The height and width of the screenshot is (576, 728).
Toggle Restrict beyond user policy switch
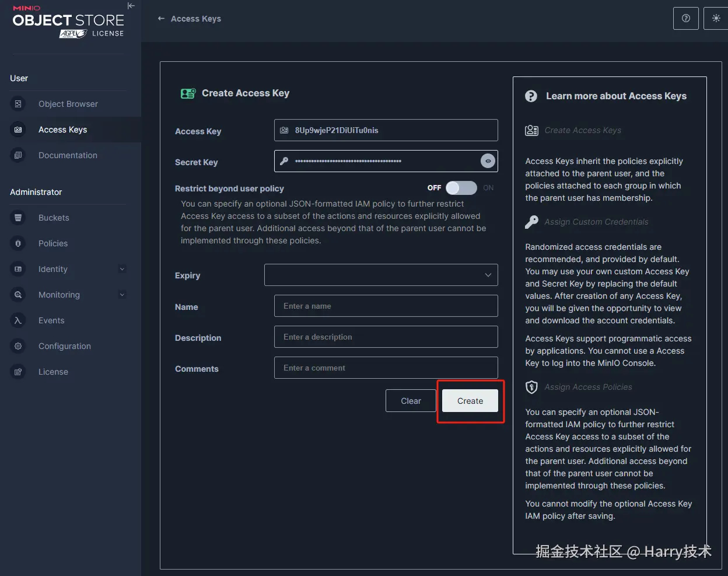coord(461,188)
